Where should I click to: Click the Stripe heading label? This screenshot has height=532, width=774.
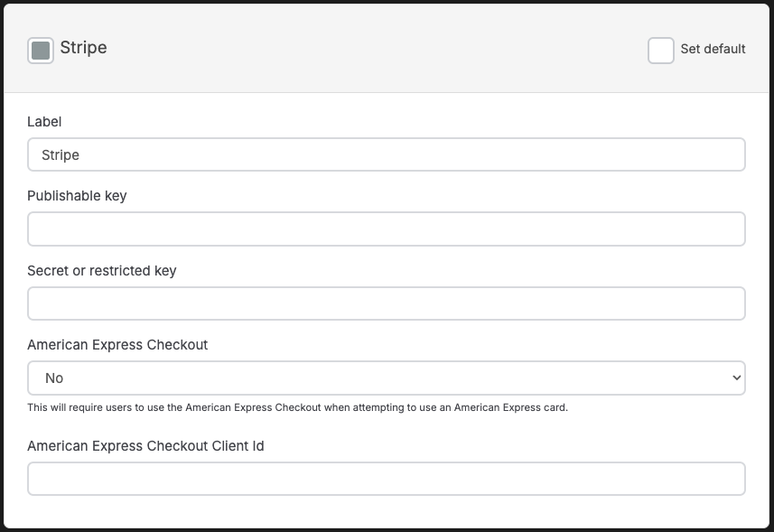click(83, 47)
